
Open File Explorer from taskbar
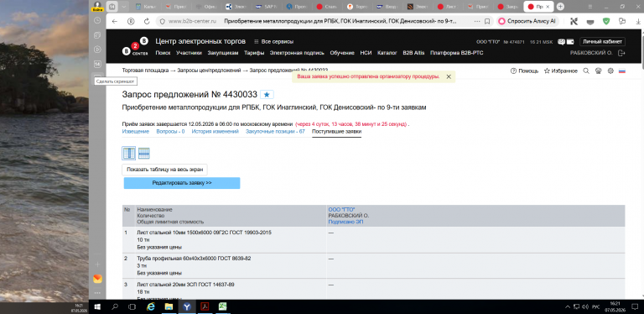(x=169, y=306)
